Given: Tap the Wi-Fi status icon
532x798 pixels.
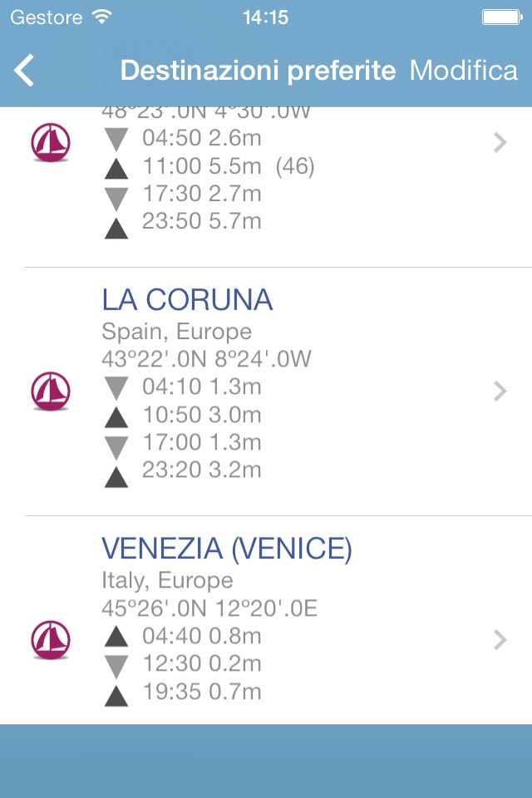Looking at the screenshot, I should click(101, 17).
